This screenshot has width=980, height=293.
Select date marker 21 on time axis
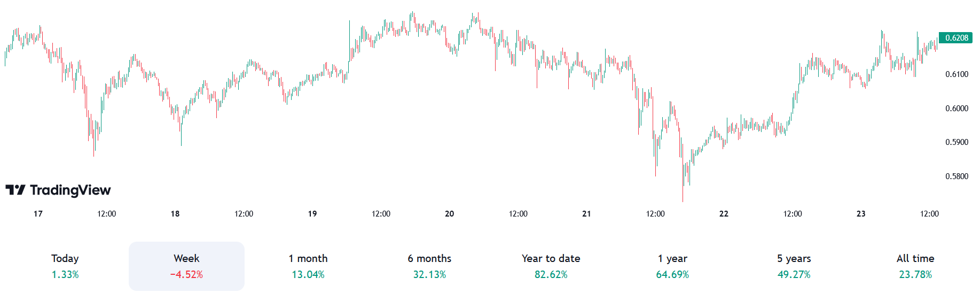586,214
